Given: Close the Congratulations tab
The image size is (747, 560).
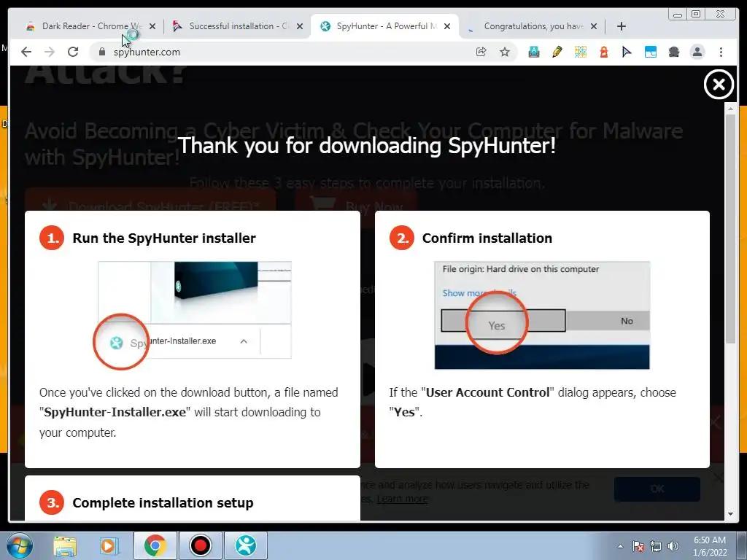Looking at the screenshot, I should coord(594,26).
